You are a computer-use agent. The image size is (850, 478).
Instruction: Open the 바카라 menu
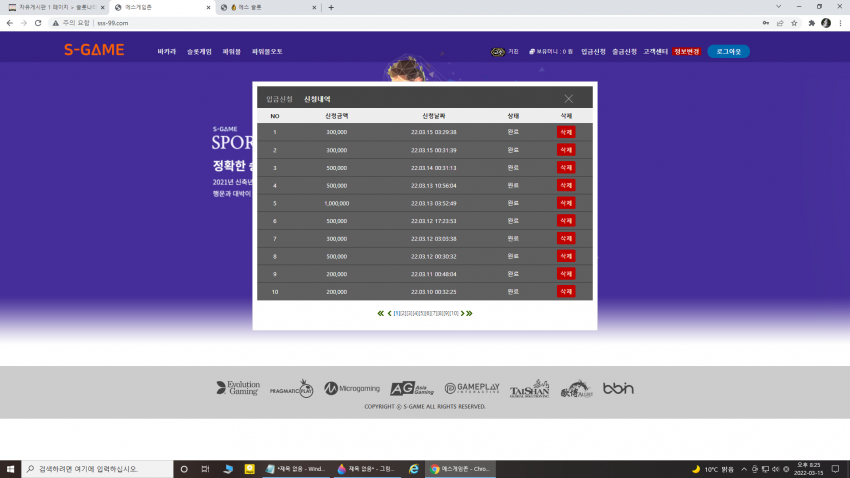pyautogui.click(x=167, y=51)
